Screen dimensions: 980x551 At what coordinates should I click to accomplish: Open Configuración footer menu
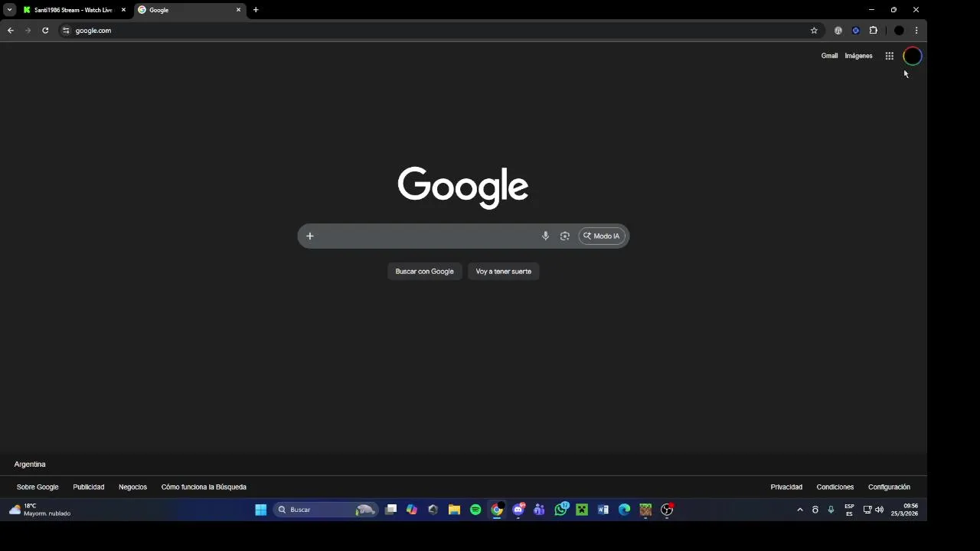click(x=889, y=487)
